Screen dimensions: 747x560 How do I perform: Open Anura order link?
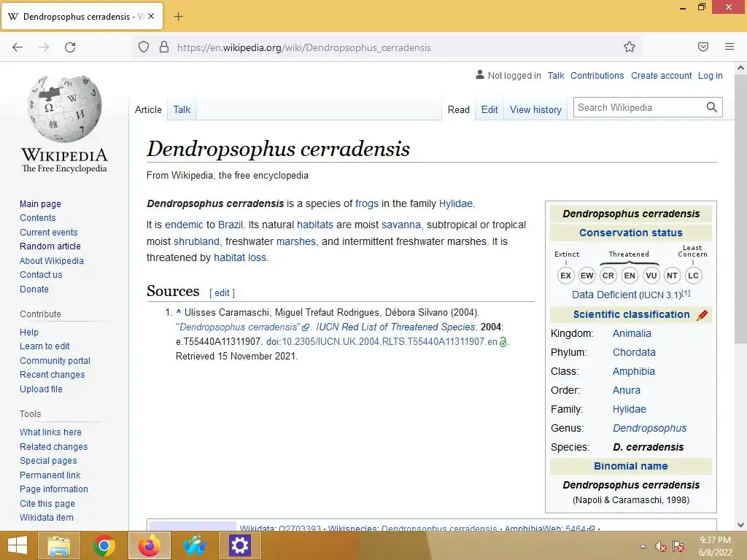(627, 391)
